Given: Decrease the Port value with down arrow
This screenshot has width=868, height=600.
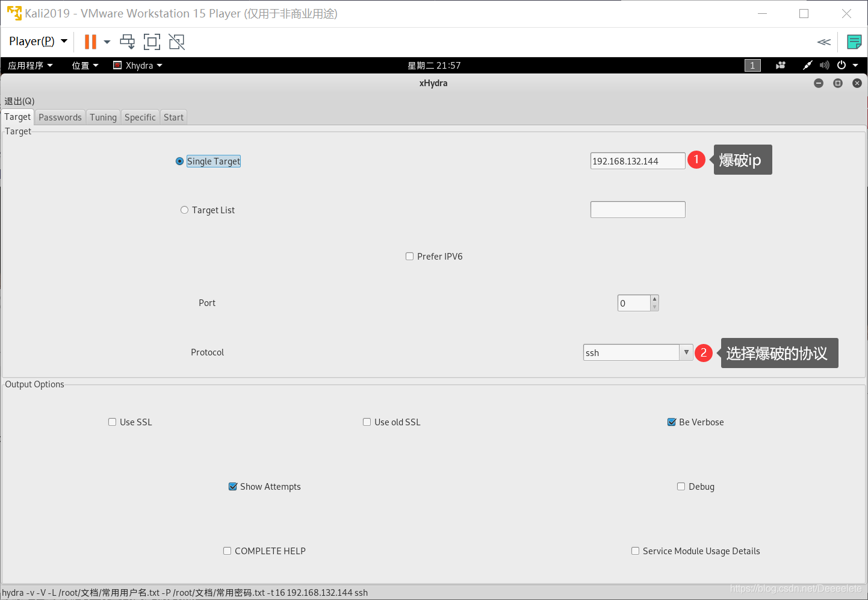Looking at the screenshot, I should 655,307.
